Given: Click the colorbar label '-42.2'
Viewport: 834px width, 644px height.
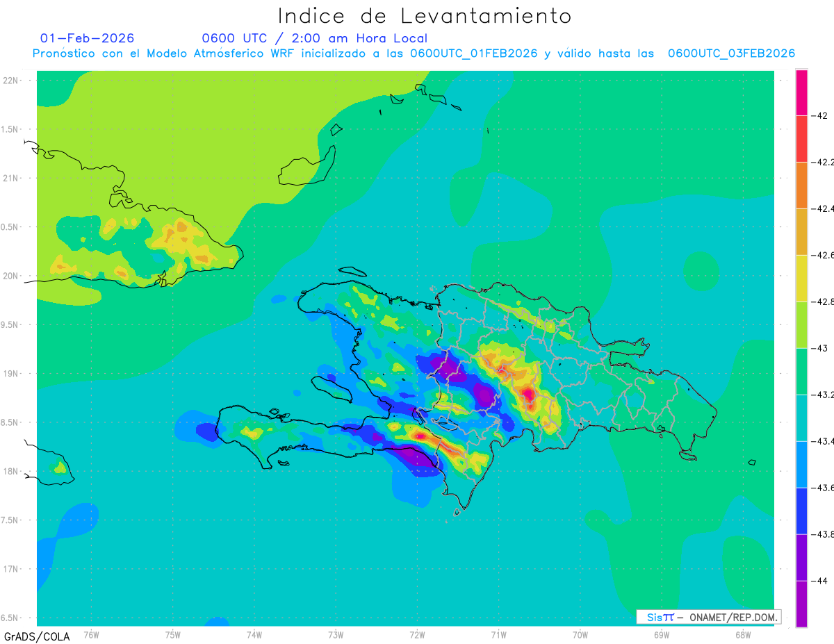Looking at the screenshot, I should point(822,162).
